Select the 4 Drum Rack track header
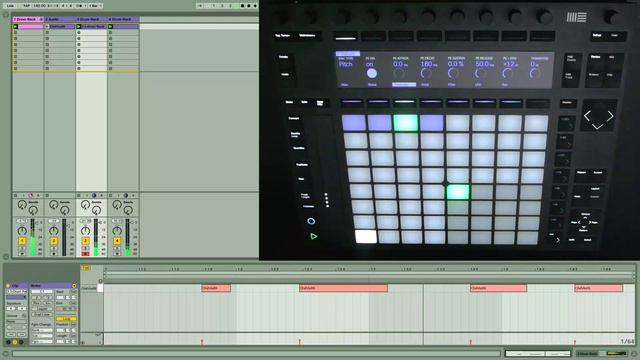 pyautogui.click(x=123, y=19)
